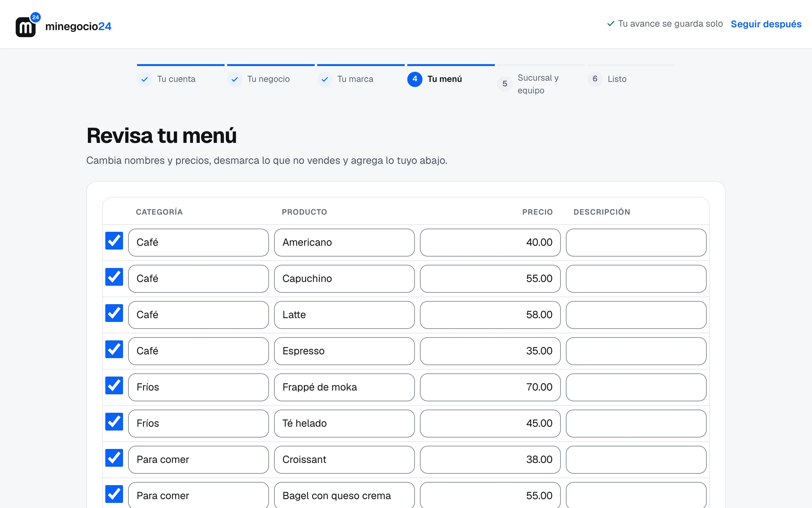The height and width of the screenshot is (508, 812).
Task: Click the PRECIO column header
Action: [537, 212]
